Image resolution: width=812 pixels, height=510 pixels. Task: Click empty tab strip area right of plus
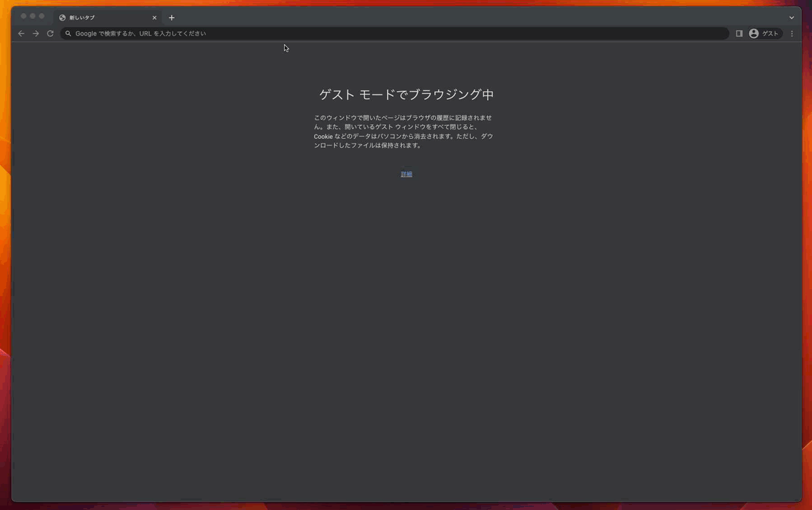click(x=445, y=17)
